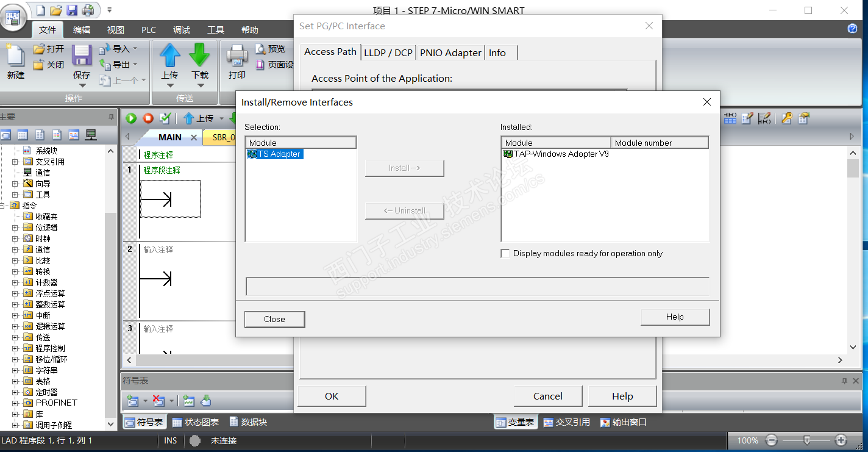Click Help in Install/Remove Interfaces dialog
The height and width of the screenshot is (452, 868).
click(675, 317)
